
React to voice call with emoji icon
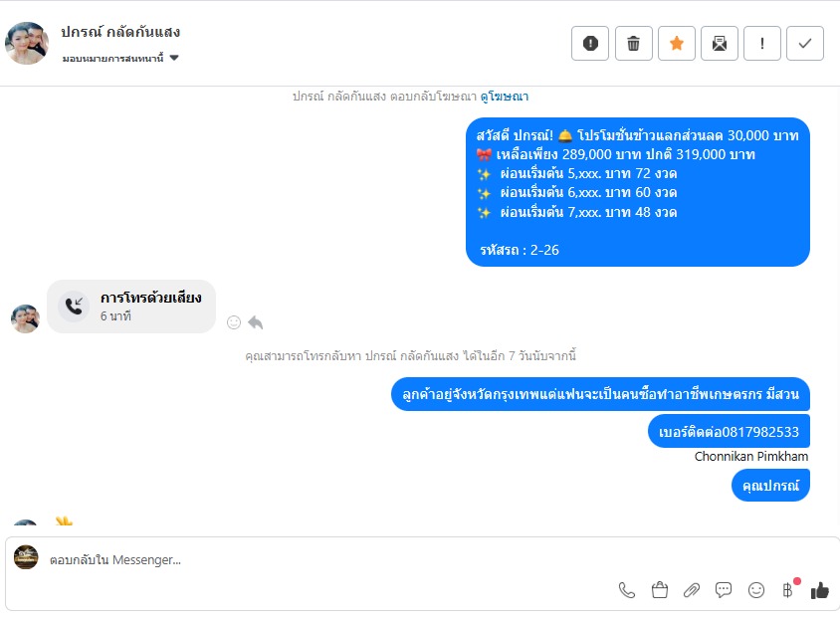coord(234,322)
